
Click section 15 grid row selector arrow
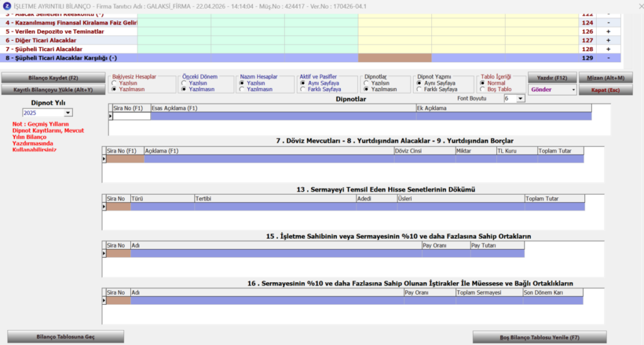point(104,253)
